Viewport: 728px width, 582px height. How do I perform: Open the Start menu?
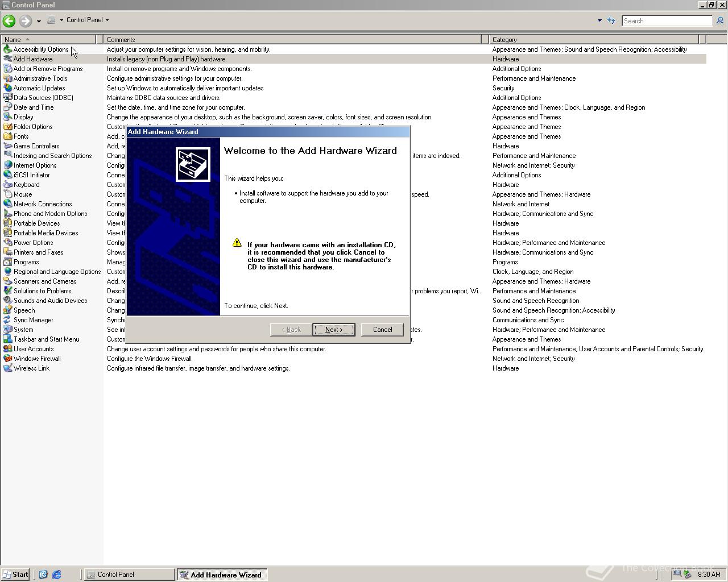tap(15, 575)
